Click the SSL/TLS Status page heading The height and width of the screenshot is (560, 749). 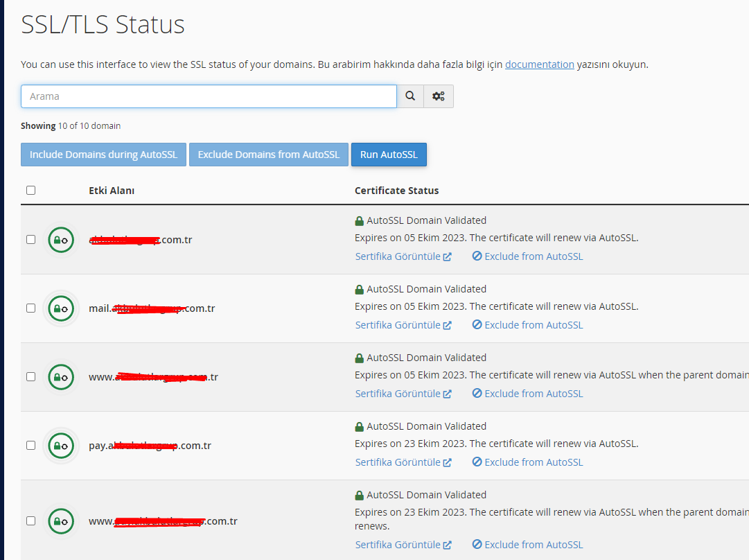[103, 24]
